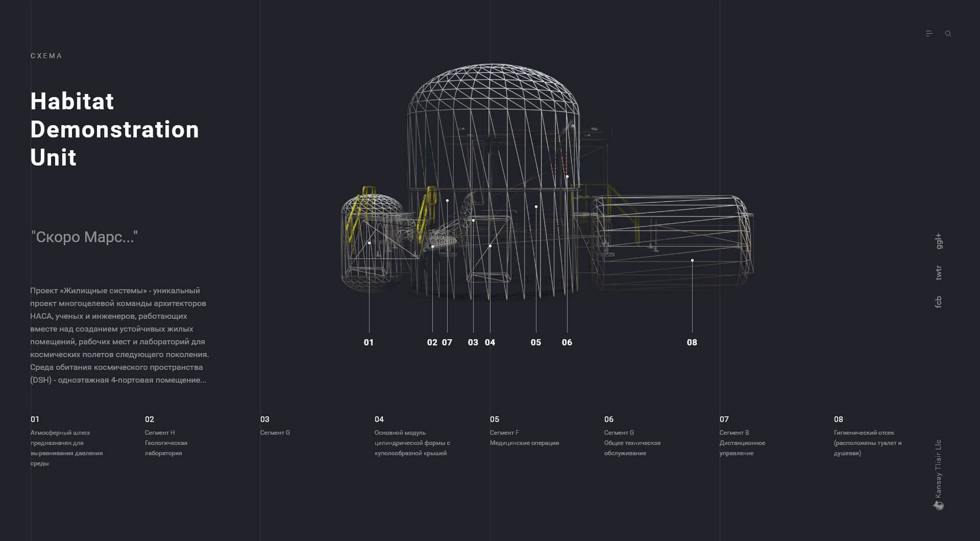
Task: Open the ggl+ social link
Action: pos(938,241)
